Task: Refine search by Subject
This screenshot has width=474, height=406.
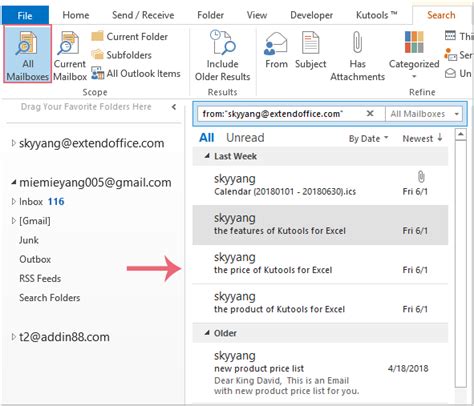Action: click(310, 50)
